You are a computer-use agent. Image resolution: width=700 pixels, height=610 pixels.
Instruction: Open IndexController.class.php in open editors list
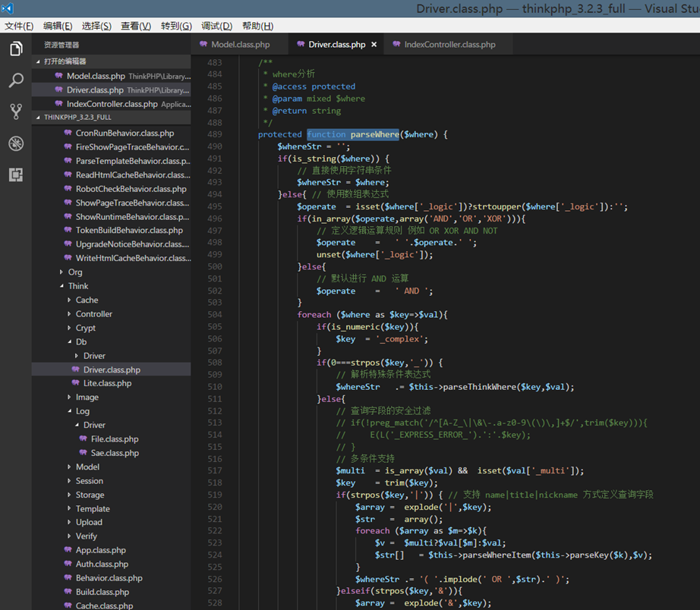(111, 103)
